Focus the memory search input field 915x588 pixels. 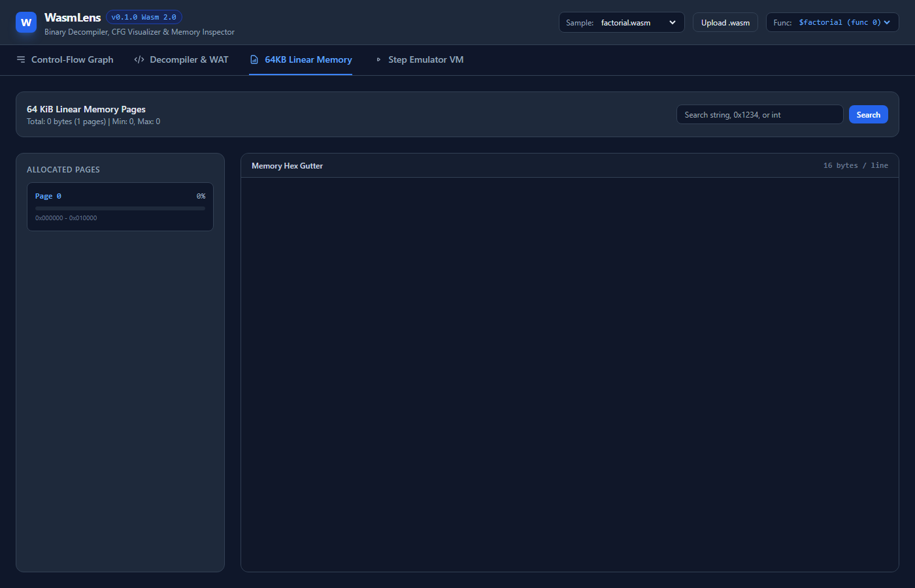click(759, 114)
